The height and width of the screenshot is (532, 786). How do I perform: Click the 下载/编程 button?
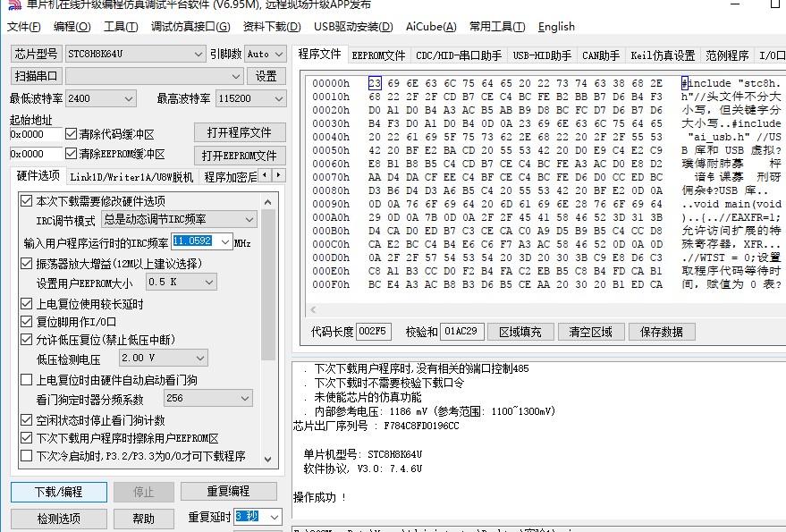tap(59, 492)
